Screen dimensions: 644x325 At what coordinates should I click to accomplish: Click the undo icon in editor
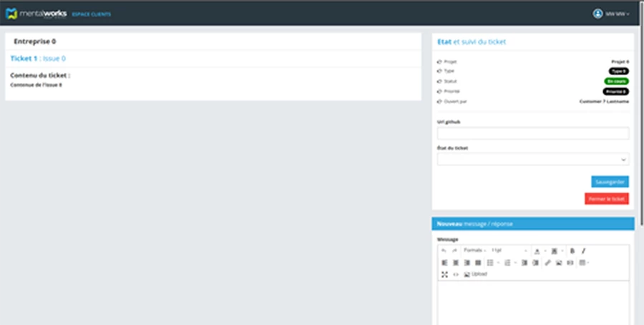444,251
